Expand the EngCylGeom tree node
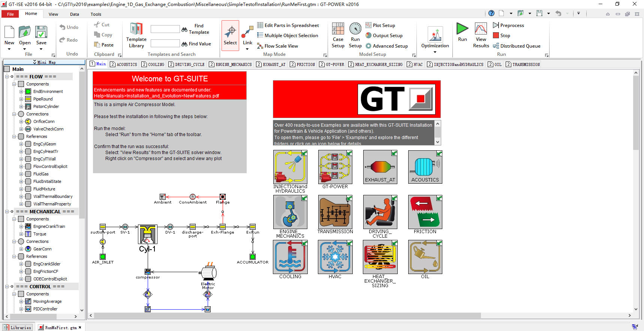The height and width of the screenshot is (331, 644). click(21, 144)
